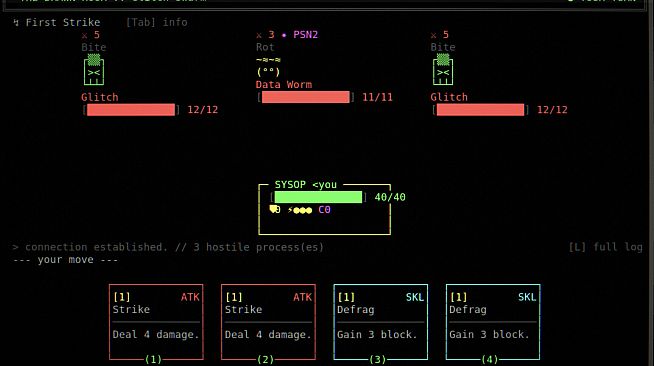This screenshot has width=654, height=366.
Task: Click the SYSOP 40/40 green health bar
Action: tap(318, 197)
